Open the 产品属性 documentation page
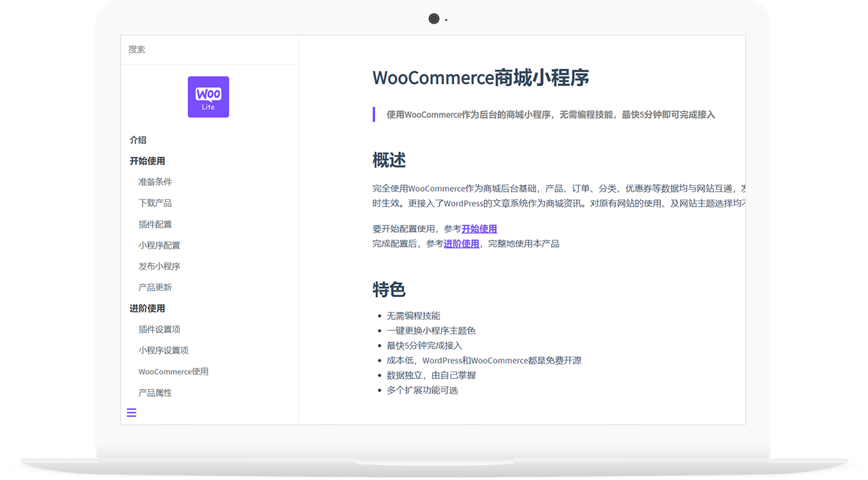The height and width of the screenshot is (480, 868). [x=155, y=393]
